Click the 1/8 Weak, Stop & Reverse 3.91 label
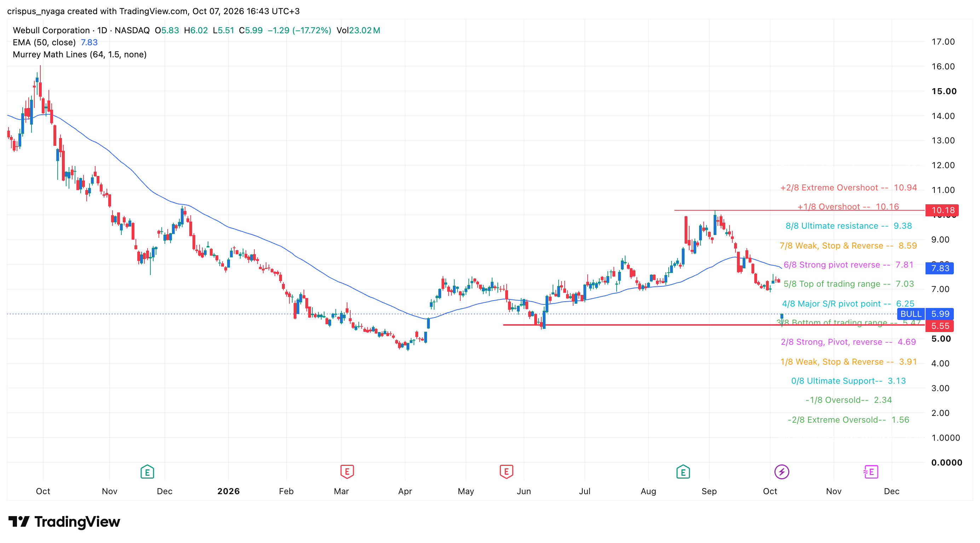 click(848, 361)
